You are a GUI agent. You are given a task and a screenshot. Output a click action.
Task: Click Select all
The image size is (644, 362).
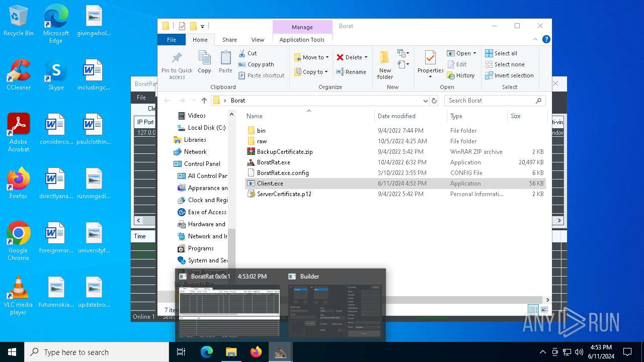click(x=501, y=53)
